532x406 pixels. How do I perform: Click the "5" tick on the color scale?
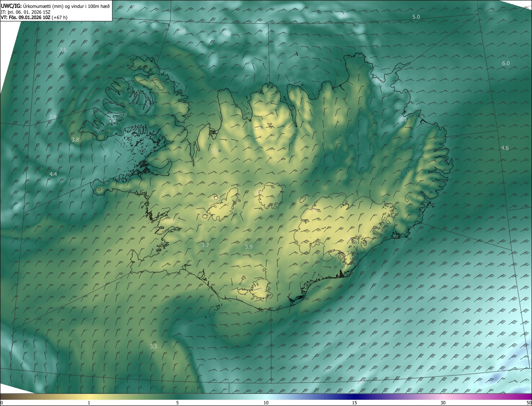pos(177,403)
